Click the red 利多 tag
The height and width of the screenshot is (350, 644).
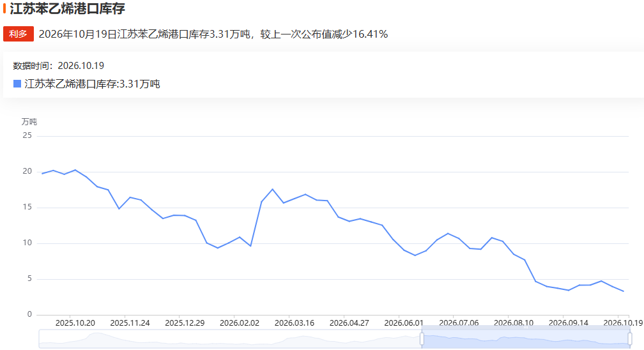tap(19, 34)
